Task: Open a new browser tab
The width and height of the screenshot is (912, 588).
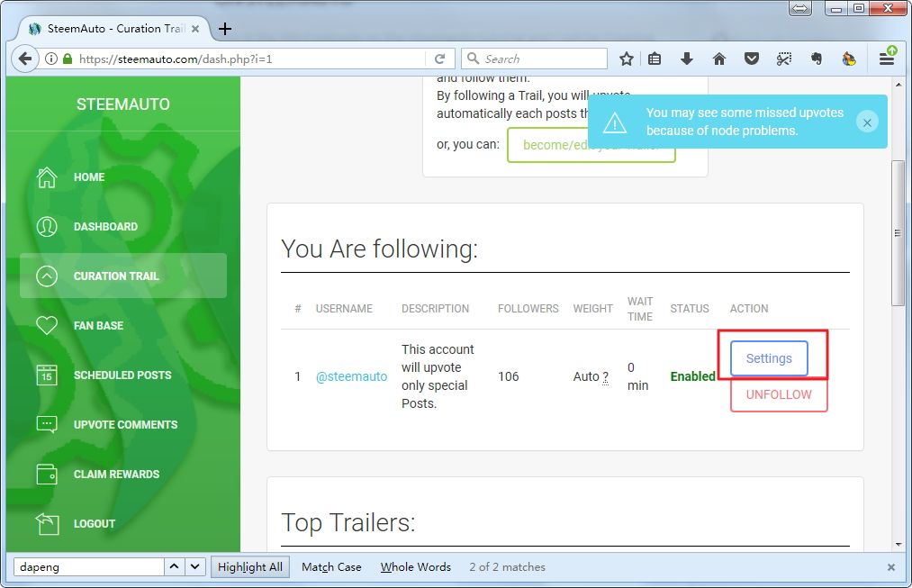Action: coord(225,29)
